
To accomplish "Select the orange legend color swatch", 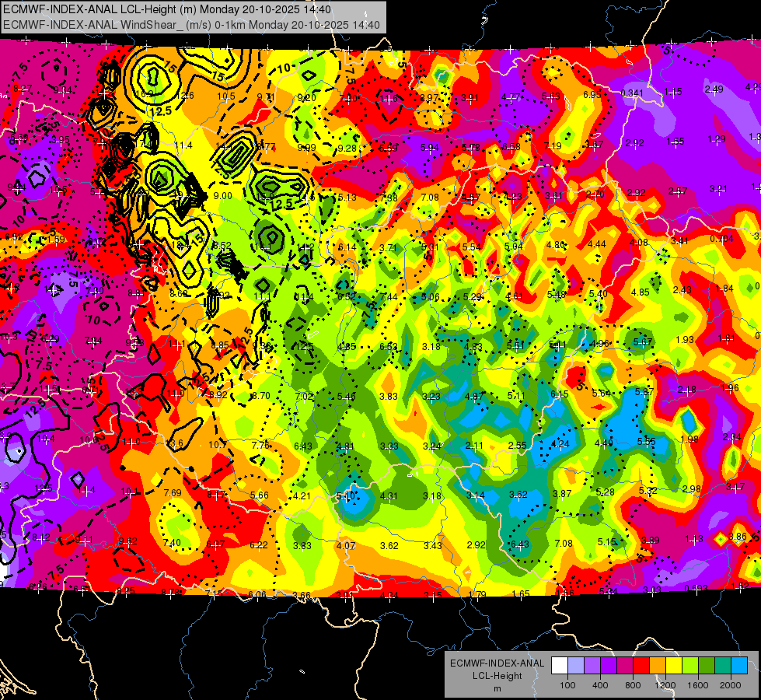I will coord(658,666).
